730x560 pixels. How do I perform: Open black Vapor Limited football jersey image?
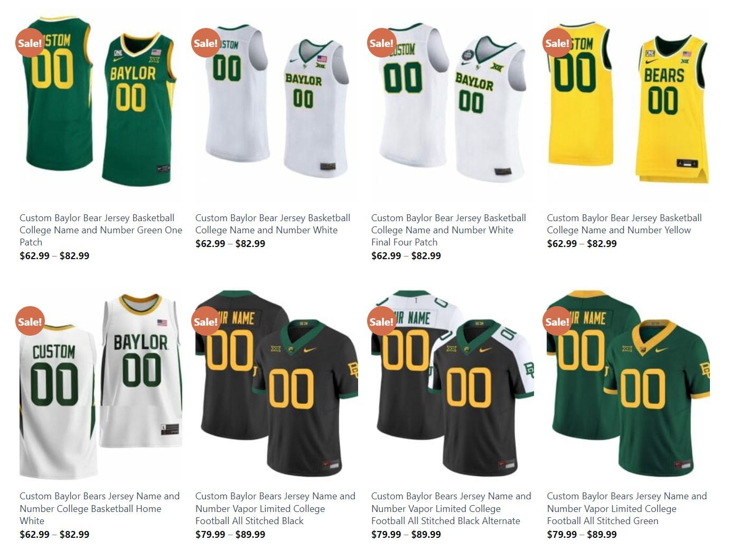click(x=277, y=383)
